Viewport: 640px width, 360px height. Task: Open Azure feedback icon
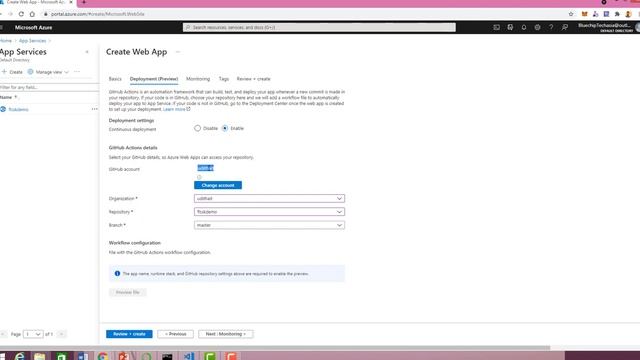(565, 27)
